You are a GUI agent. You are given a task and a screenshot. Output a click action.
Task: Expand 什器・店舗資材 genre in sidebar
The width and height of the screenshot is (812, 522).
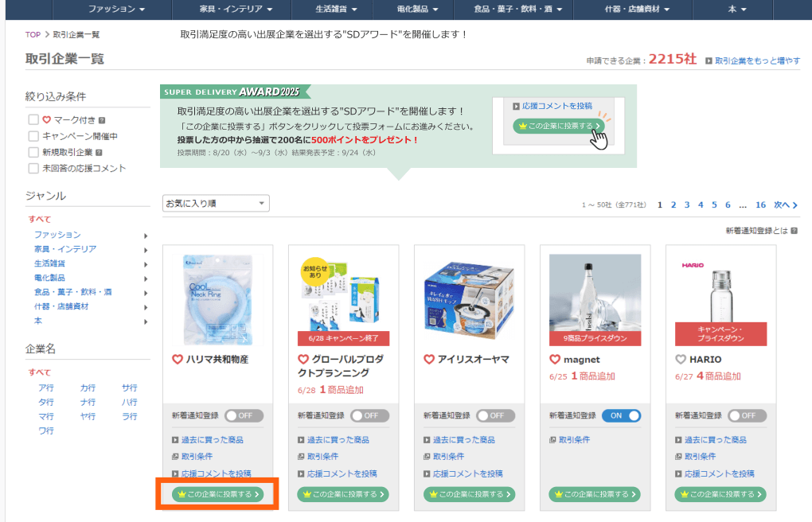[x=146, y=308]
